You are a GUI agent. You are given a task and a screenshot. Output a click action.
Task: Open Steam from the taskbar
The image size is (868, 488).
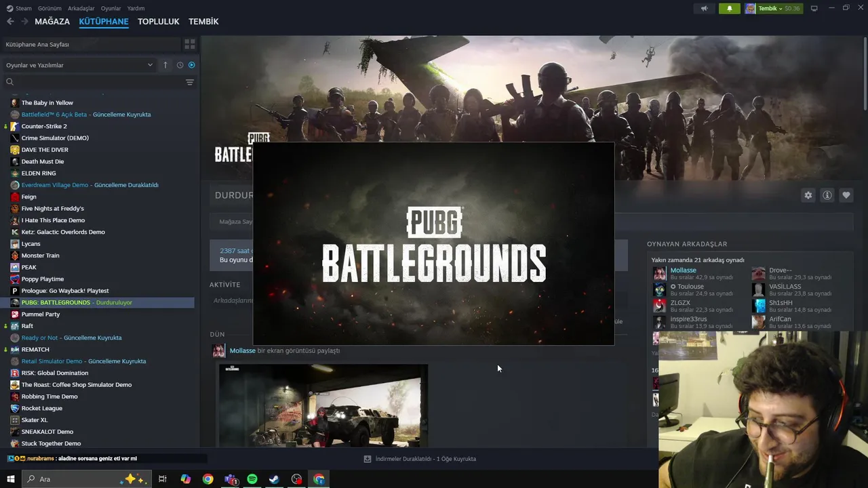[x=274, y=479]
